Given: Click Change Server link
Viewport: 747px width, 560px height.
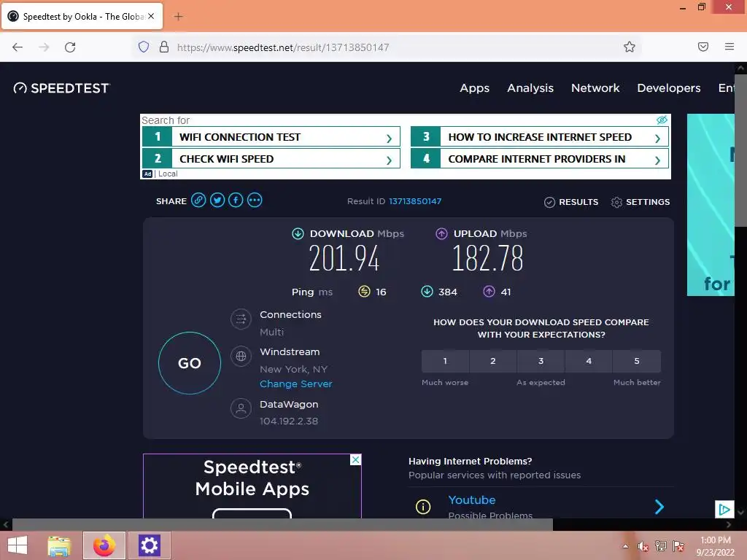Looking at the screenshot, I should pyautogui.click(x=296, y=384).
